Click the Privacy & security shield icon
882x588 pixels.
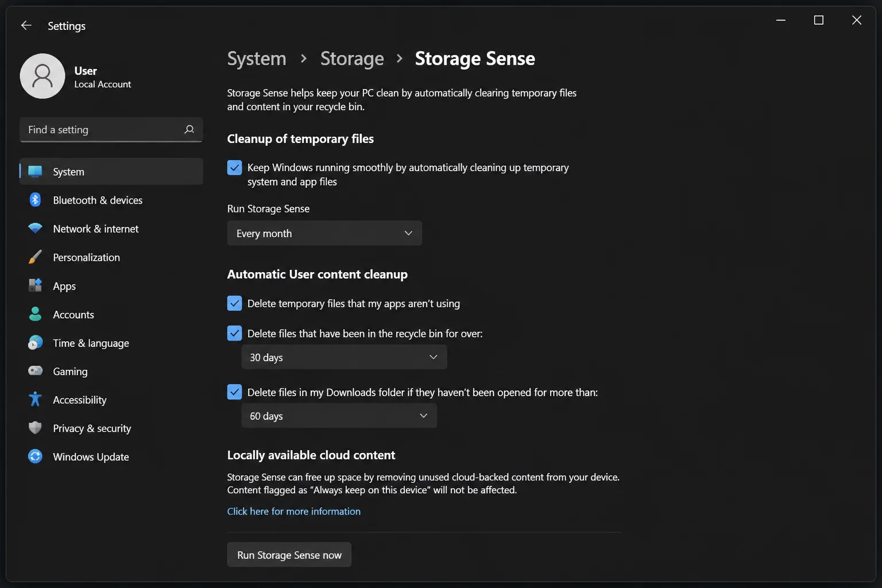point(35,428)
